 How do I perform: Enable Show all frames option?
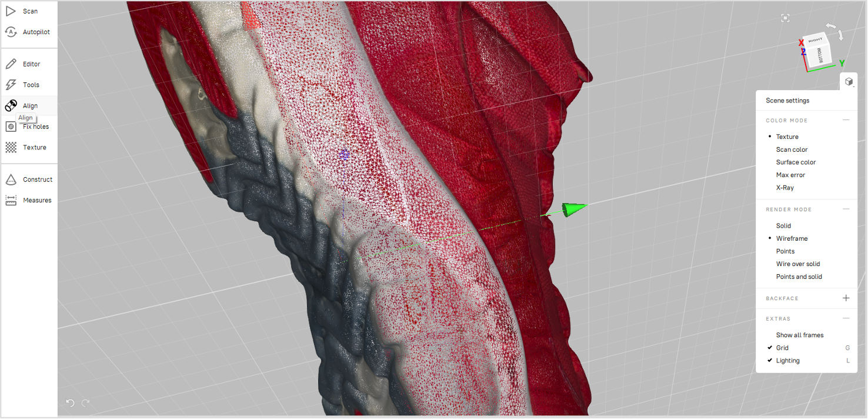[799, 335]
